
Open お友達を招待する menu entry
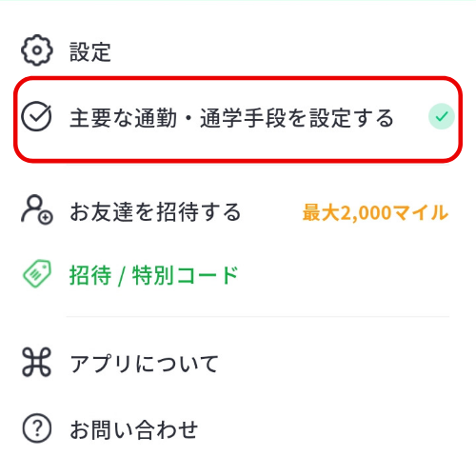(x=155, y=211)
